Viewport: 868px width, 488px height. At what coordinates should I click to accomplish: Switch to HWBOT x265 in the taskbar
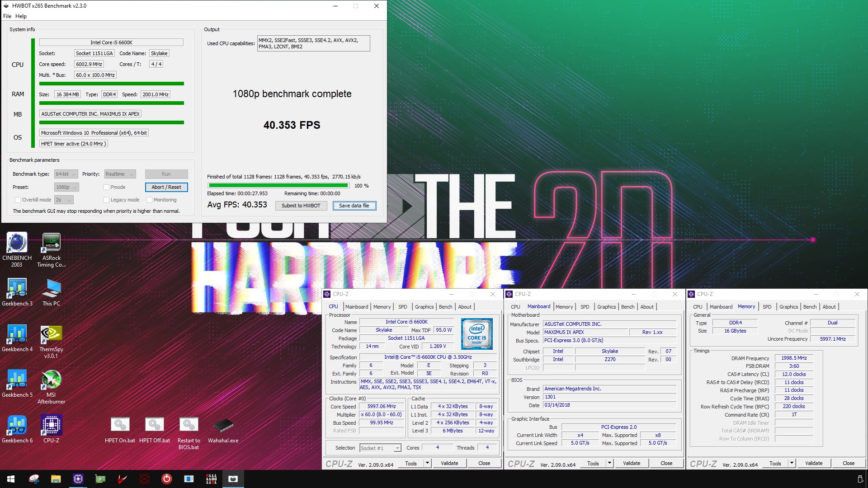point(233,479)
